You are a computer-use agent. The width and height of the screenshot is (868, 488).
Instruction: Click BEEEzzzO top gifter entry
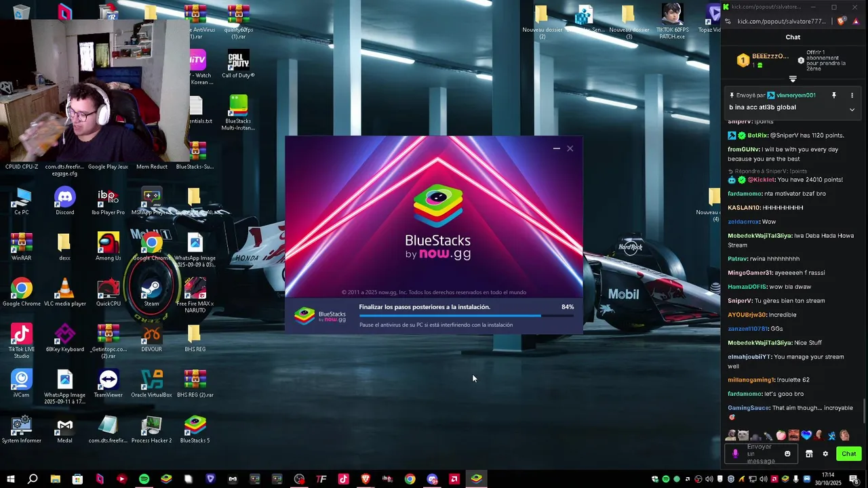[764, 60]
